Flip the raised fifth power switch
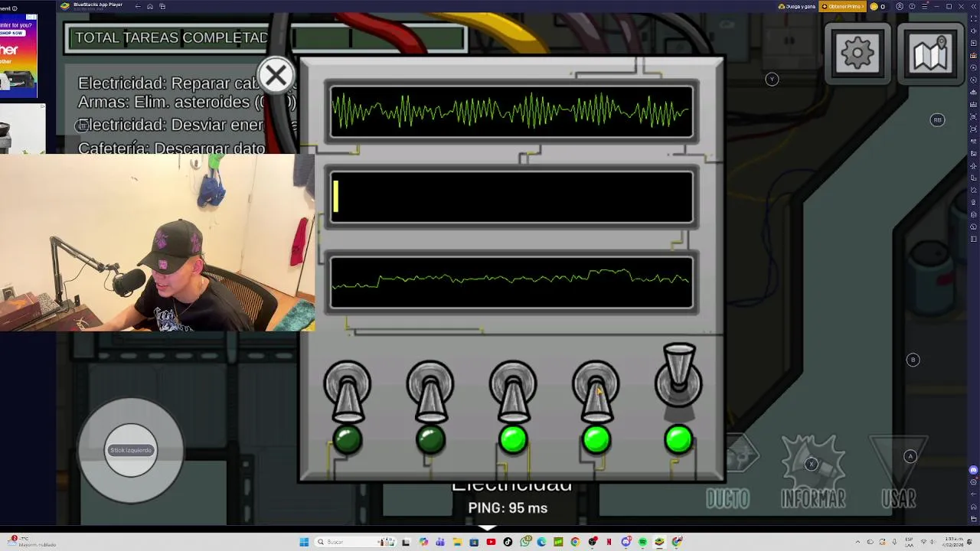 pyautogui.click(x=678, y=375)
